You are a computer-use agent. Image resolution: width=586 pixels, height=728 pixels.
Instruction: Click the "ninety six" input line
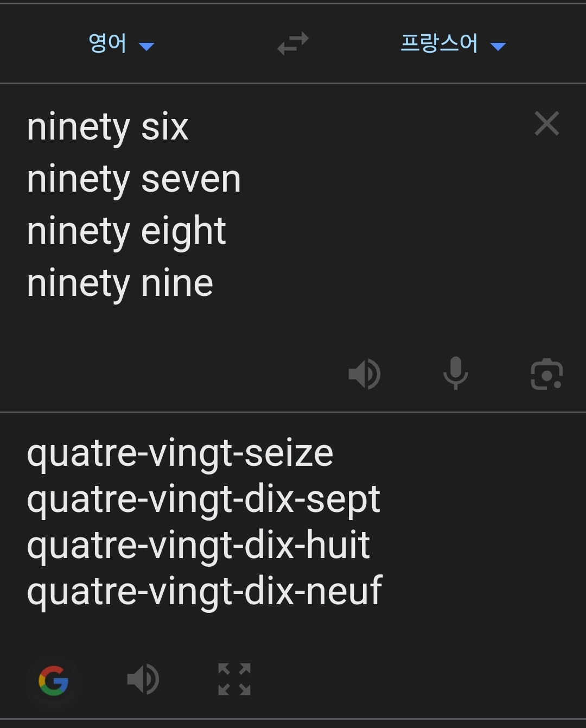point(107,128)
